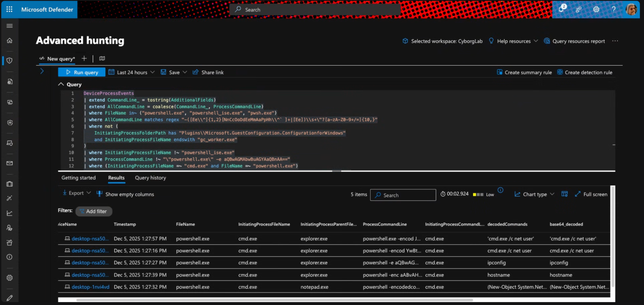Open the Last 24 hours time range dropdown
The width and height of the screenshot is (644, 305).
131,72
